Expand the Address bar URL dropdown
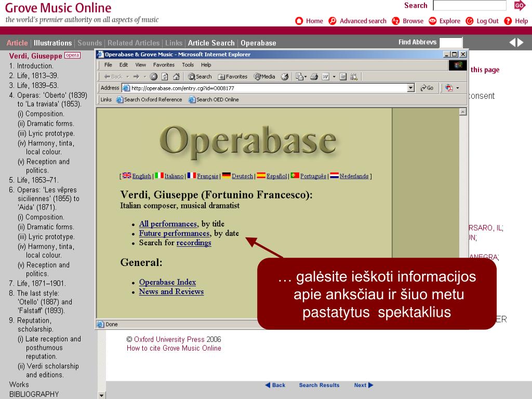Image resolution: width=532 pixels, height=399 pixels. 410,88
